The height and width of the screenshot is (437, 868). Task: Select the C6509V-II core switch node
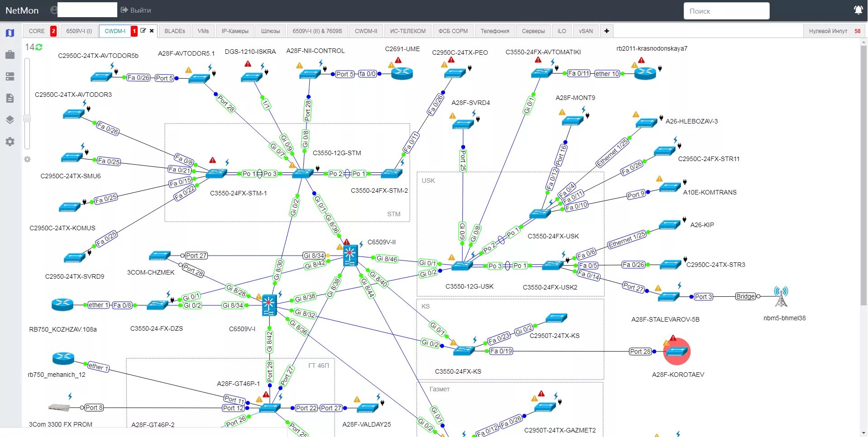tap(350, 256)
